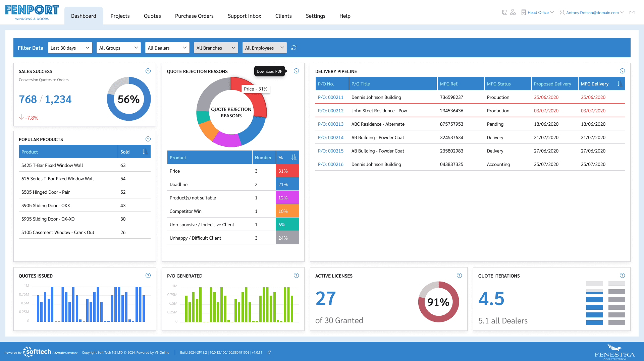Click the sort icon on MFG Delivery column
Viewport: 644px width, 361px height.
[x=620, y=83]
